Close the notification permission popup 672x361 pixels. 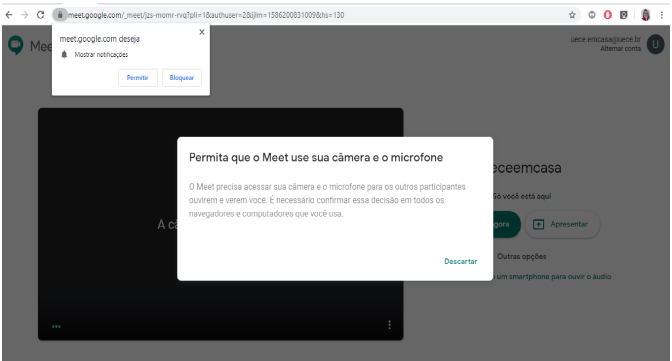tap(202, 32)
